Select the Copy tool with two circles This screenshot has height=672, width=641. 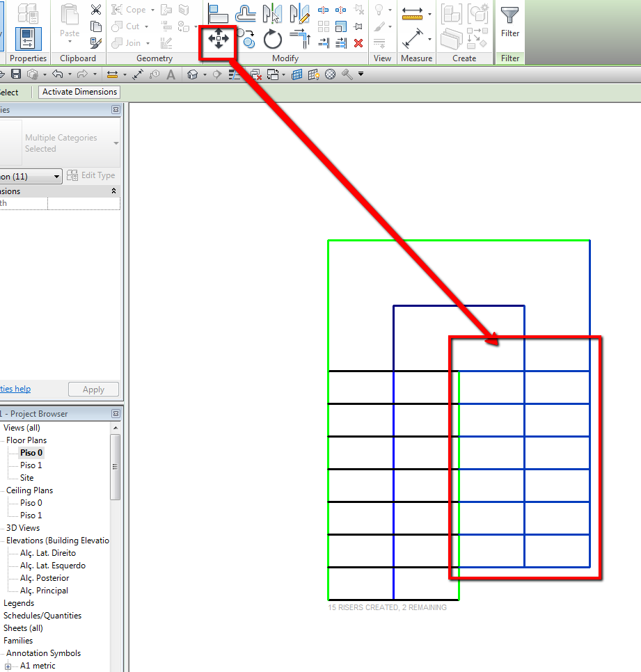pos(246,38)
